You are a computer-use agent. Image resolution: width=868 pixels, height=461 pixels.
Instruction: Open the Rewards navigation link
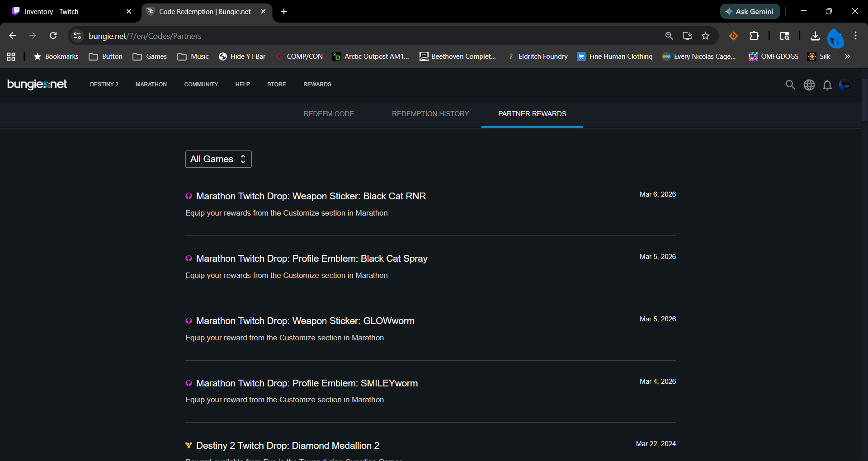pos(317,85)
